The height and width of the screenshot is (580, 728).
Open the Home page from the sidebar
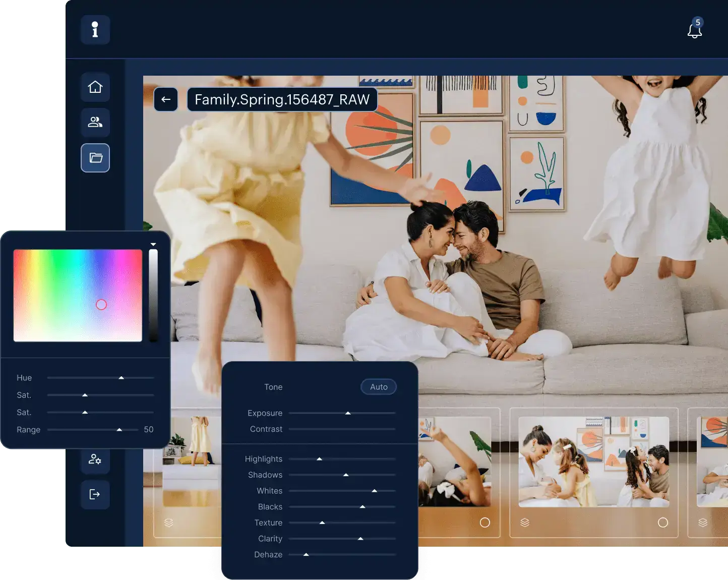tap(95, 87)
